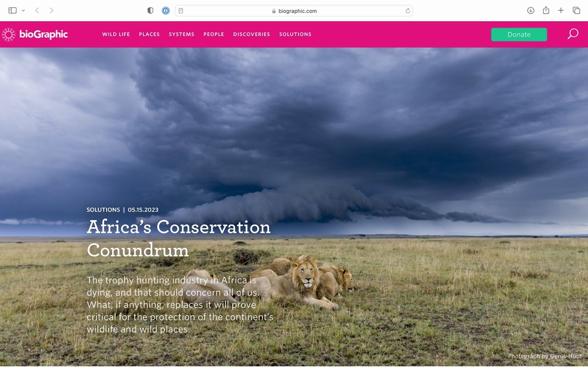Click the reader view icon in address bar
This screenshot has height=368, width=588.
[181, 11]
